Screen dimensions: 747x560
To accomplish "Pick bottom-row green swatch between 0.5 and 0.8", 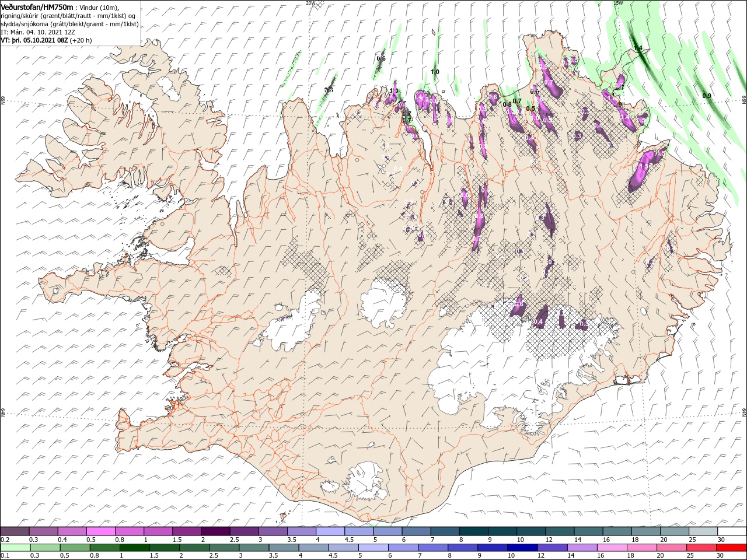I will [x=75, y=548].
